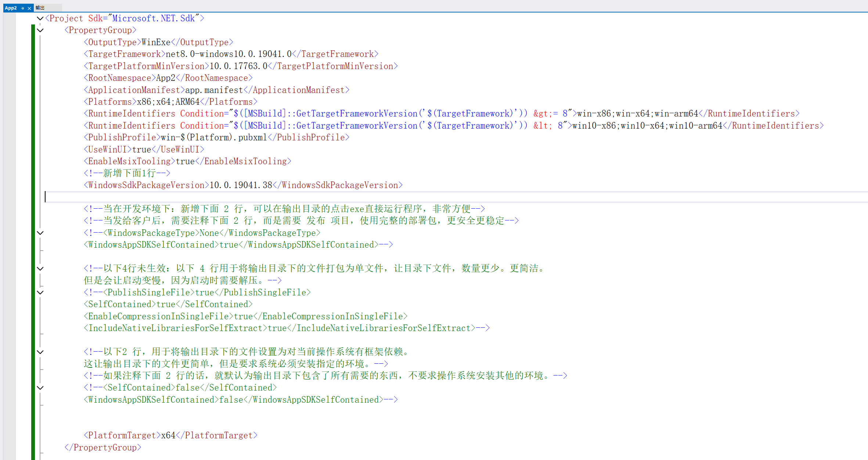Click the app.manifest ApplicationManifest value
This screenshot has height=460, width=868.
(214, 90)
